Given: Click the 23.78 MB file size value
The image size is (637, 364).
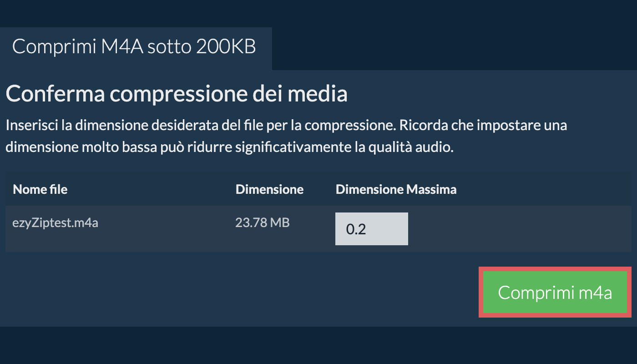Looking at the screenshot, I should coord(262,223).
